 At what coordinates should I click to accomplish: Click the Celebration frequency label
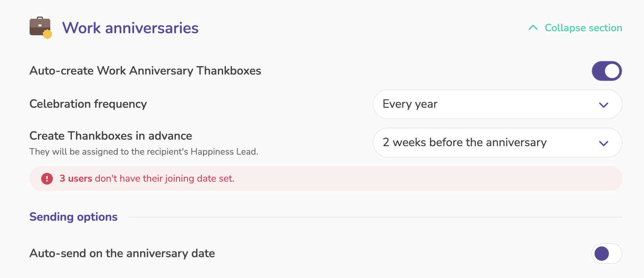88,104
